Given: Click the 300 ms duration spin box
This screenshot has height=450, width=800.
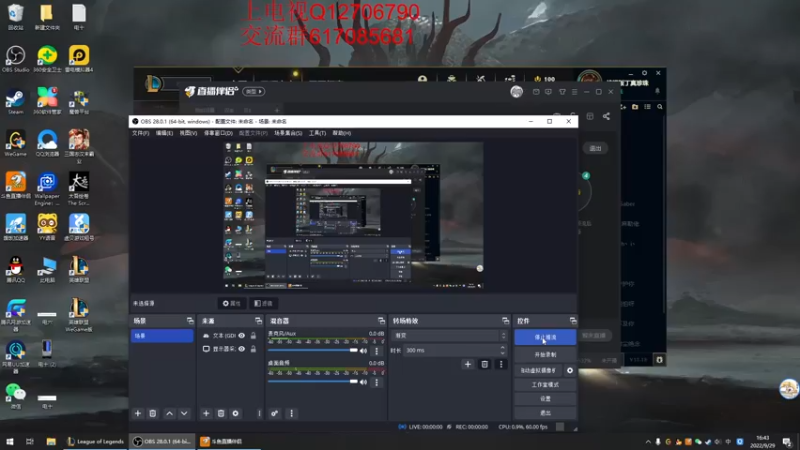Looking at the screenshot, I should 455,351.
